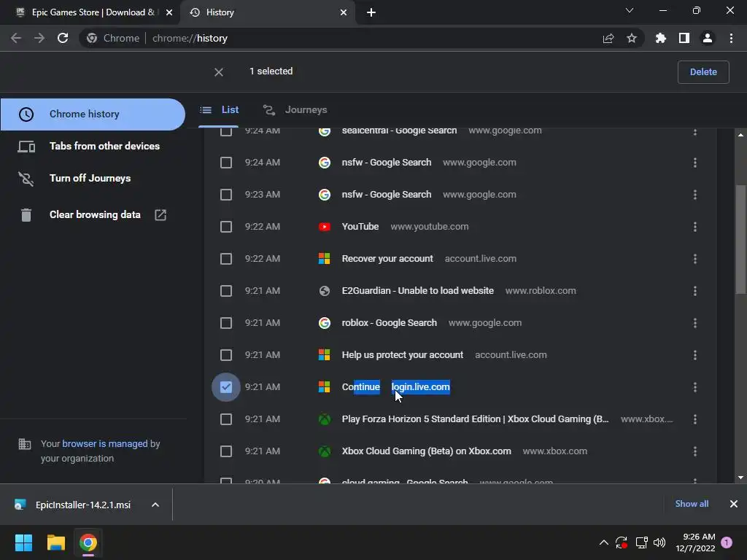This screenshot has height=560, width=747.
Task: Bookmark this page with star icon
Action: click(632, 38)
